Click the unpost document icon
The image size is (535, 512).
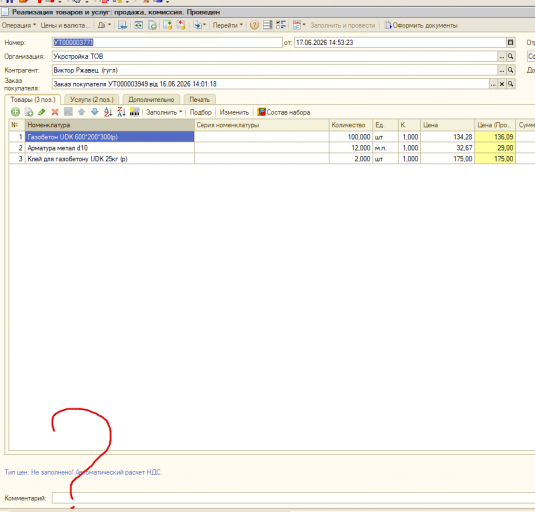tap(181, 25)
